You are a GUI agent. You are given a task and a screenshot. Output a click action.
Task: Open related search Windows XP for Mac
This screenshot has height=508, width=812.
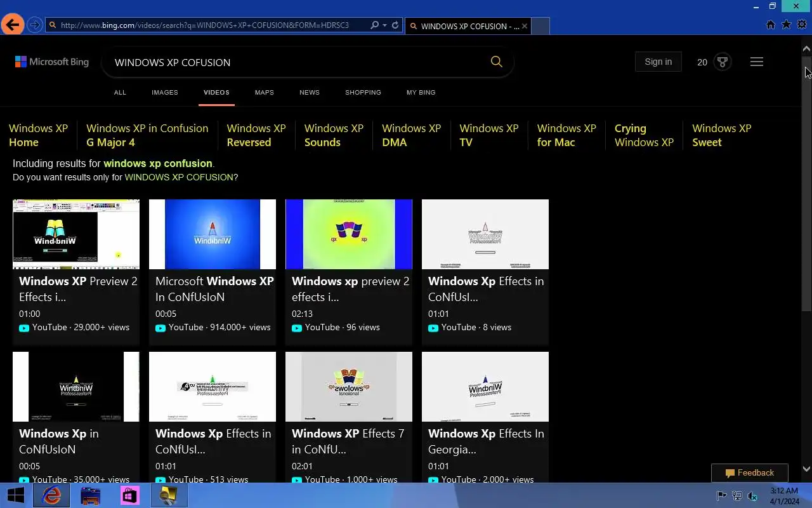566,135
